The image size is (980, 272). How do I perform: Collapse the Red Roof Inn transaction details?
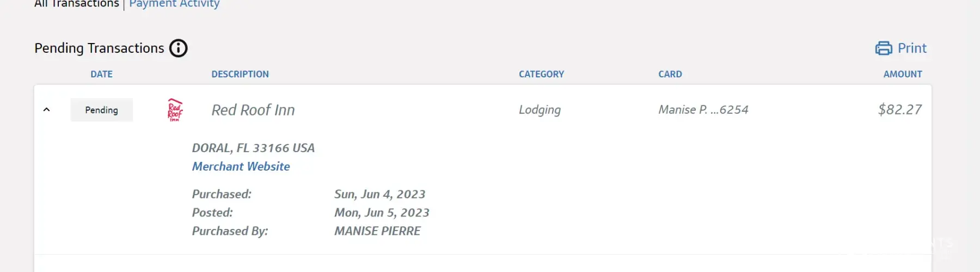47,110
